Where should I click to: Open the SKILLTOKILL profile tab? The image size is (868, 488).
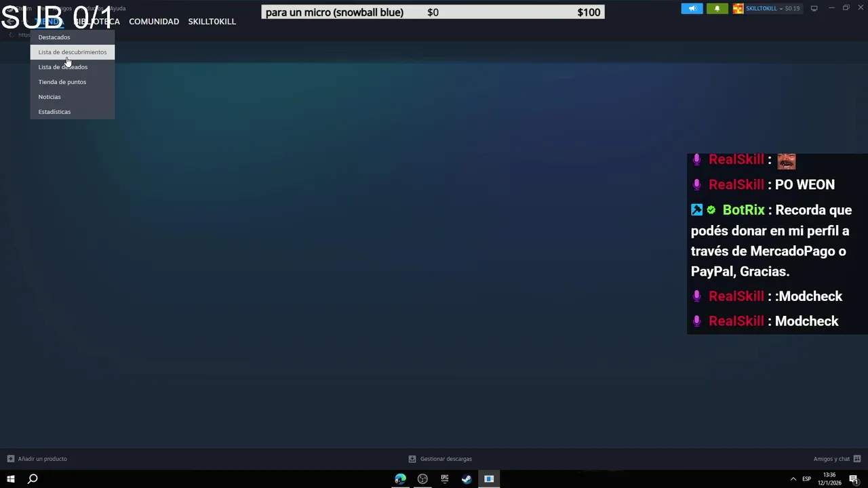(212, 22)
